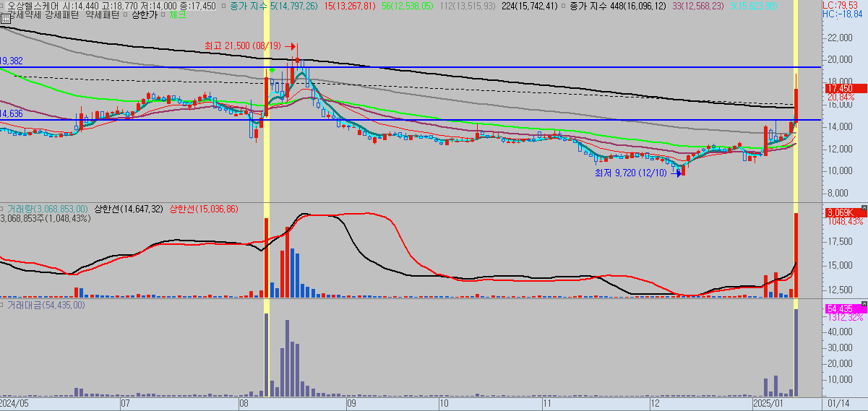Screen dimensions: 868x411
Task: Click the square marker before 종가 지수 5
Action: [x=224, y=6]
